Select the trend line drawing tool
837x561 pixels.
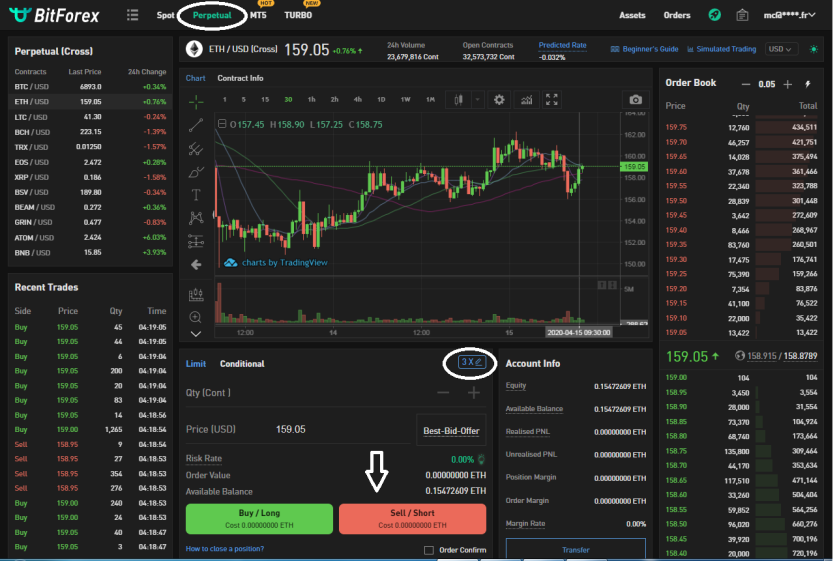[x=196, y=125]
